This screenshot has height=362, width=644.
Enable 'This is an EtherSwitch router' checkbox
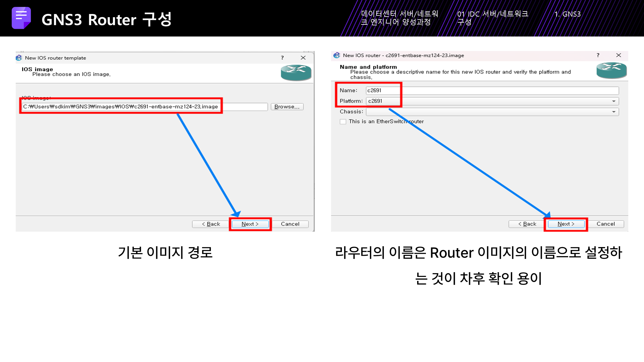(343, 122)
